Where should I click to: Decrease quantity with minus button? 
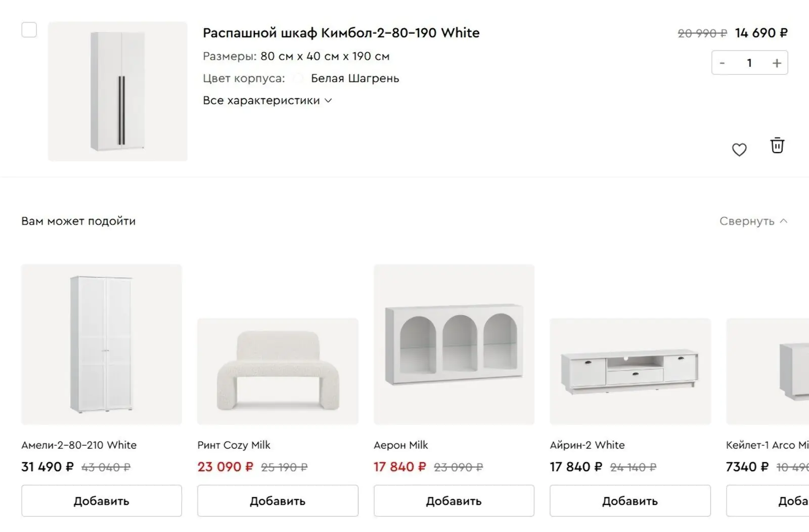722,63
